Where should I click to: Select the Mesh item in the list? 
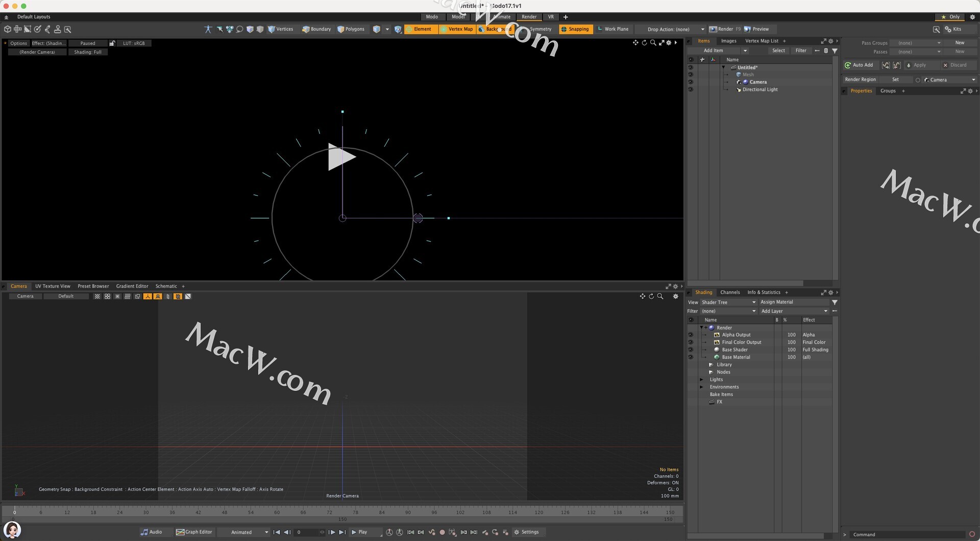pos(748,75)
